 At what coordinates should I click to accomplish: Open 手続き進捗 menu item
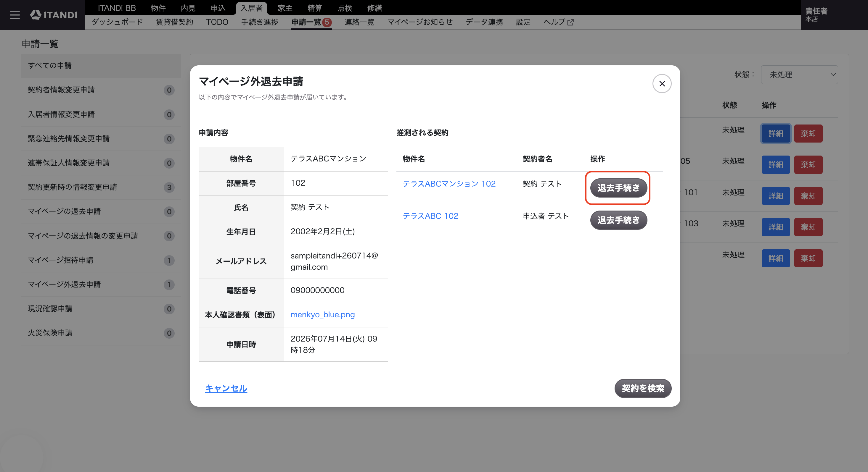click(x=260, y=22)
